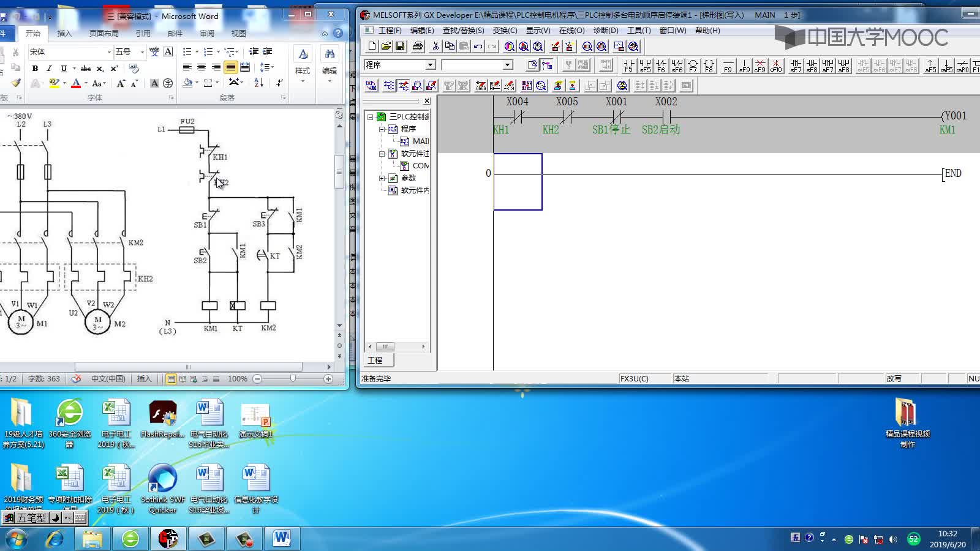Insert normally open contact F5
Image resolution: width=980 pixels, height=551 pixels.
click(x=628, y=65)
